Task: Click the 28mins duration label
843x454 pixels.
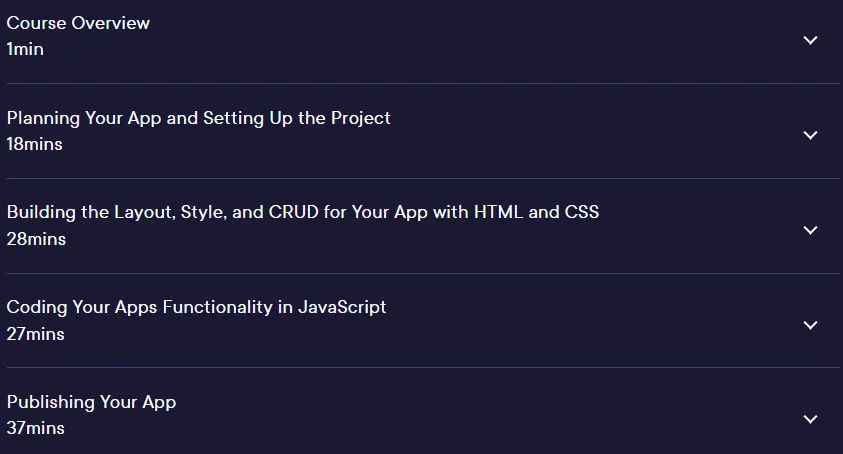Action: point(36,239)
